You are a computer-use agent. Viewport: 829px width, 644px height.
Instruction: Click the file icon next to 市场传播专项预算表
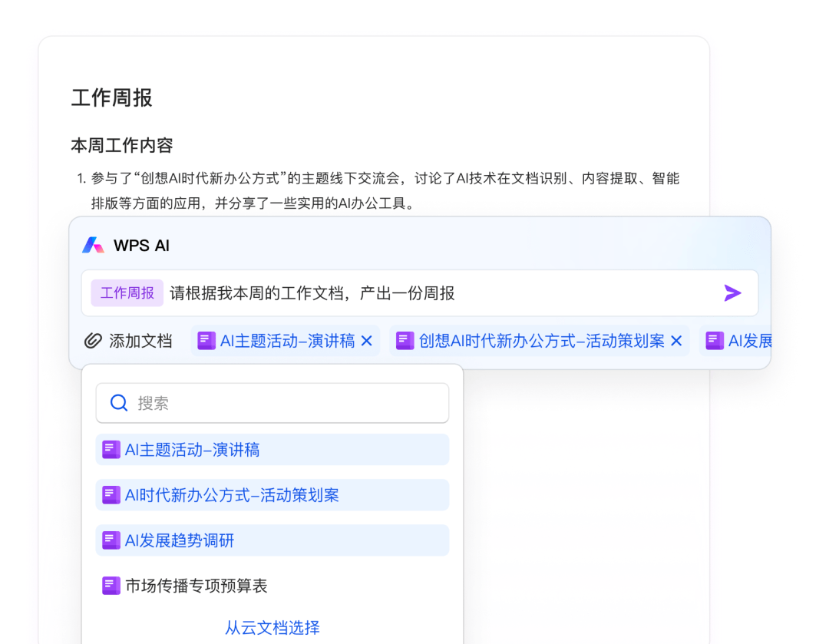point(111,586)
